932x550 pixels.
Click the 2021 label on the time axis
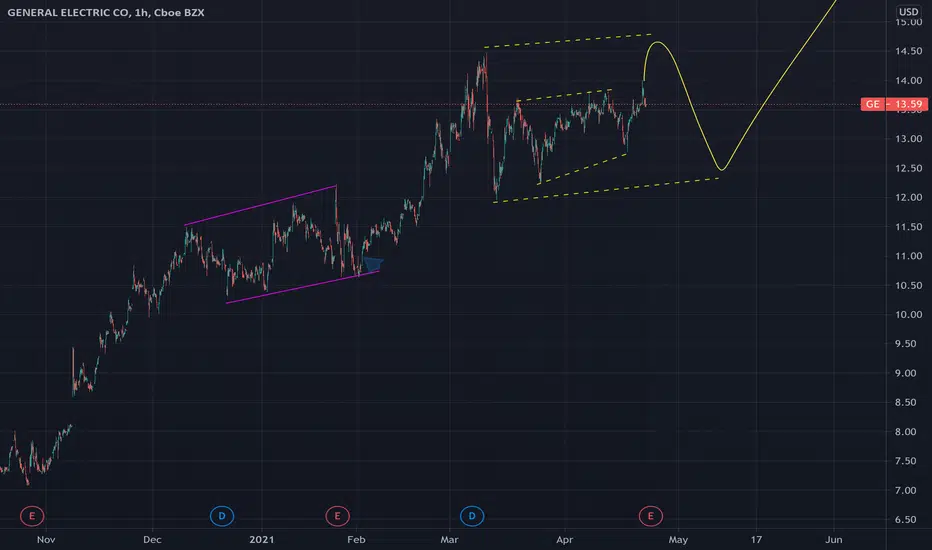tap(262, 540)
